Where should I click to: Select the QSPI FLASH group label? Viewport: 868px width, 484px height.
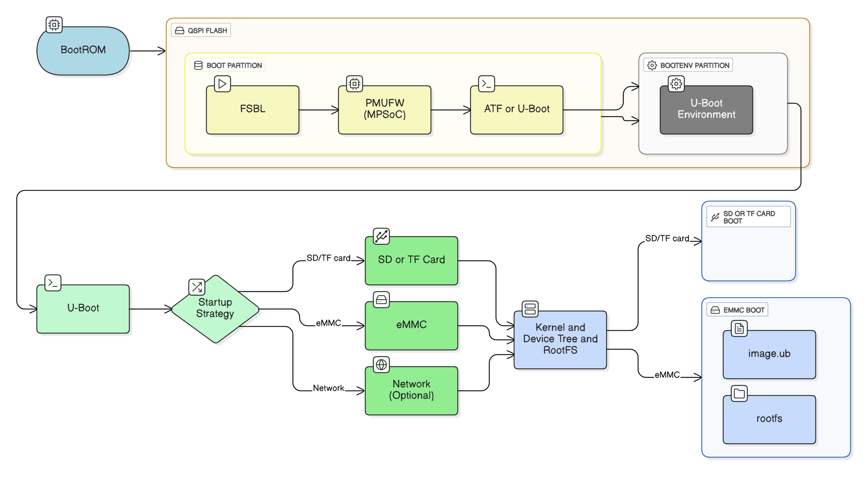(201, 31)
